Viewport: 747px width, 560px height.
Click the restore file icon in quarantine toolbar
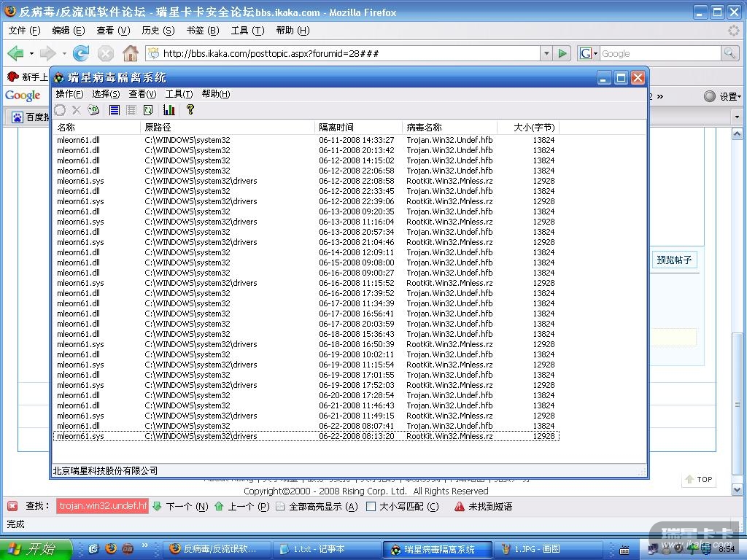[x=60, y=110]
